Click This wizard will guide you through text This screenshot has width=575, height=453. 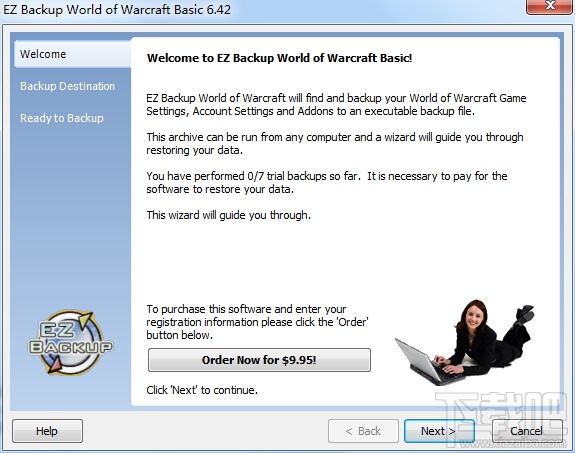coord(228,215)
